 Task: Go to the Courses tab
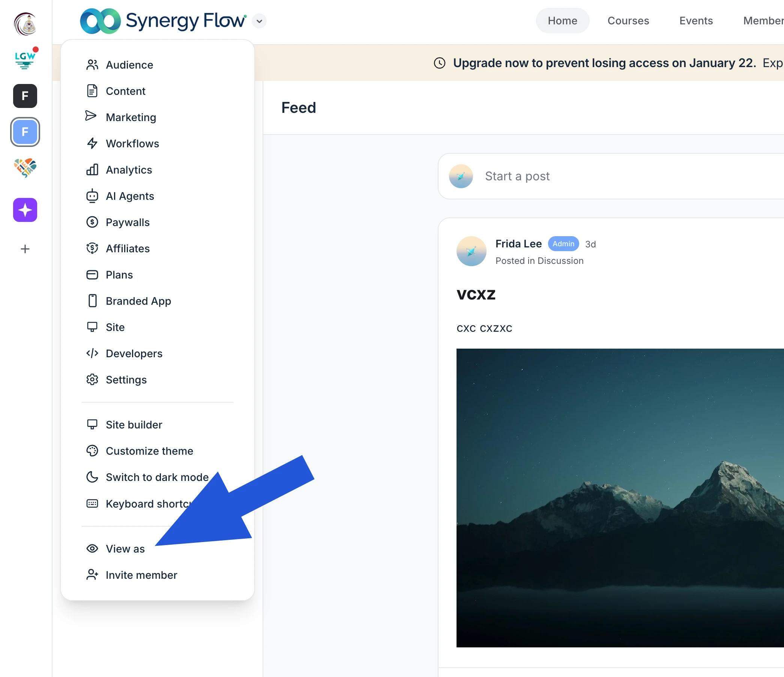click(628, 21)
